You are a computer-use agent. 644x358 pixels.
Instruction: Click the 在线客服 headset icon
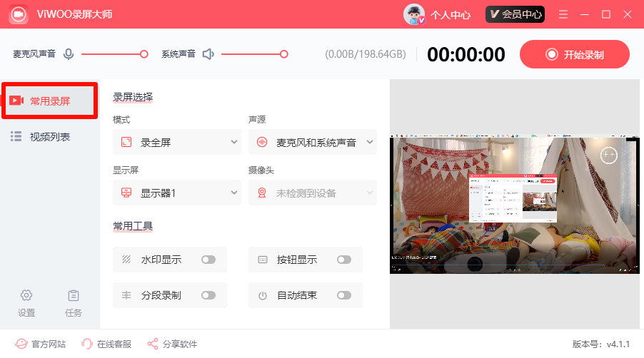[87, 344]
